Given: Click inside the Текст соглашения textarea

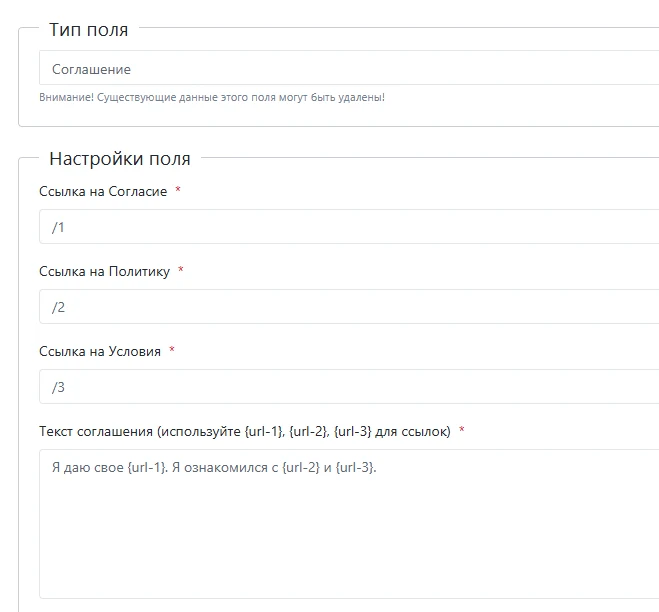Looking at the screenshot, I should (349, 524).
